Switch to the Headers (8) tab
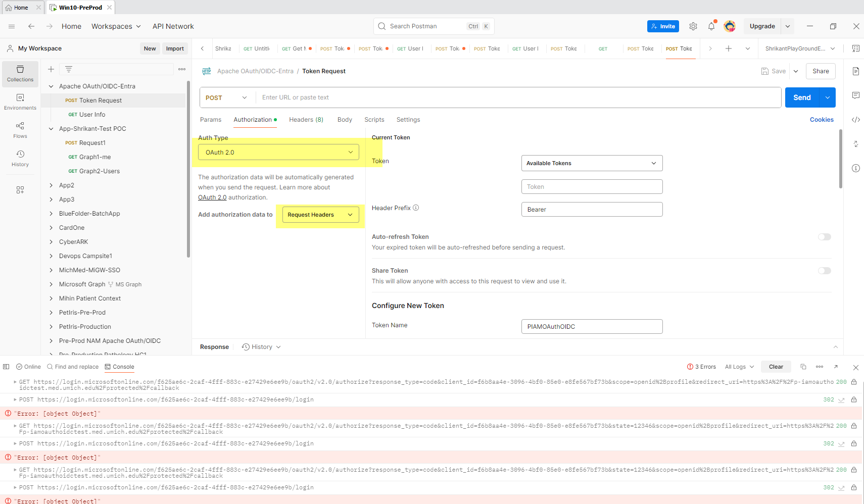The width and height of the screenshot is (864, 504). 306,120
